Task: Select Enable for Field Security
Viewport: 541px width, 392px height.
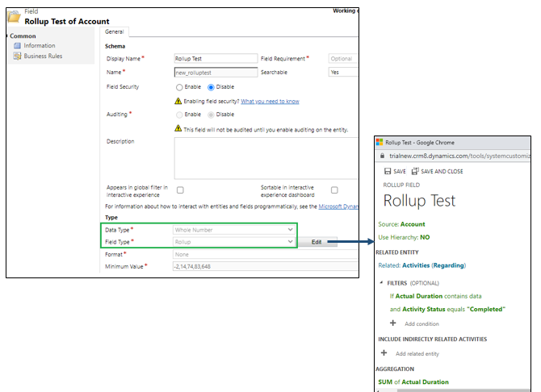Action: click(179, 87)
